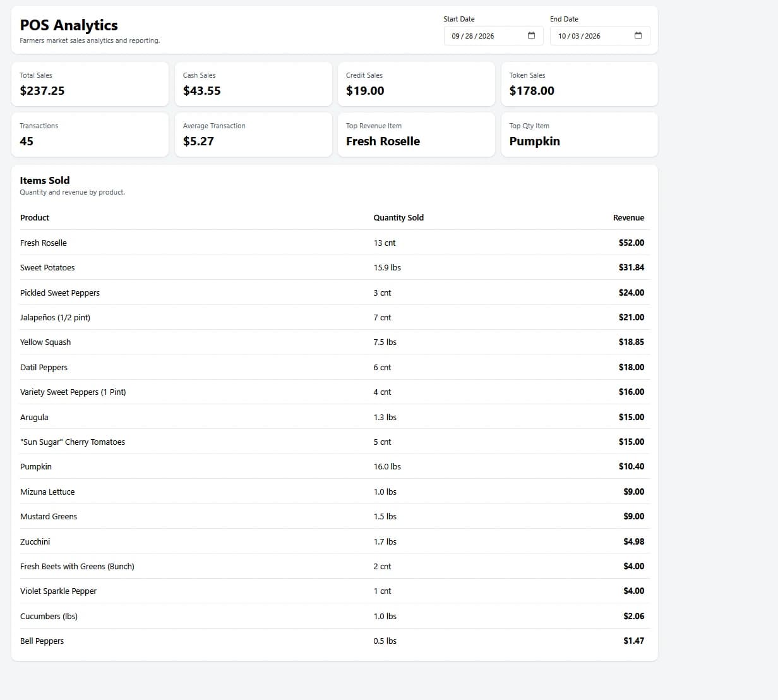Click the $21.00 revenue value
778x700 pixels.
click(x=631, y=317)
